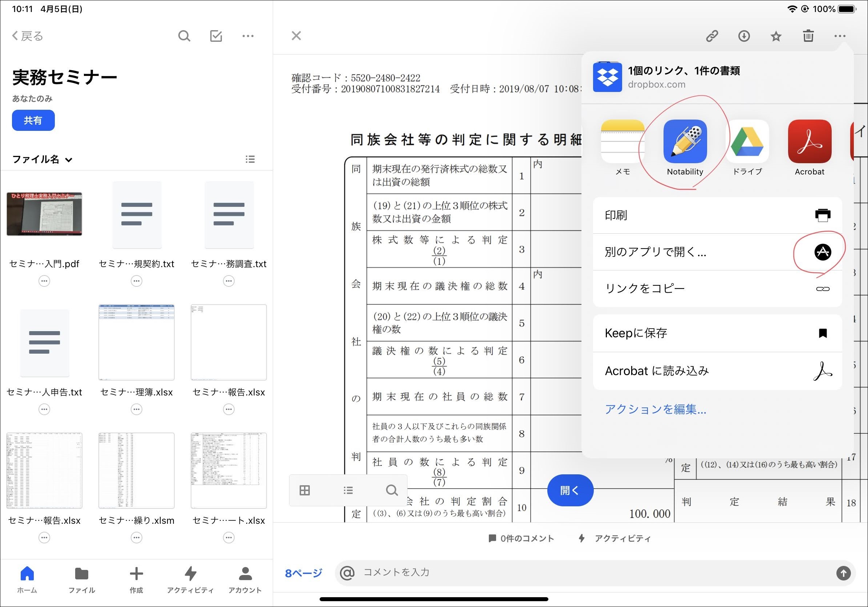Search within the document
The width and height of the screenshot is (868, 607).
click(x=392, y=490)
